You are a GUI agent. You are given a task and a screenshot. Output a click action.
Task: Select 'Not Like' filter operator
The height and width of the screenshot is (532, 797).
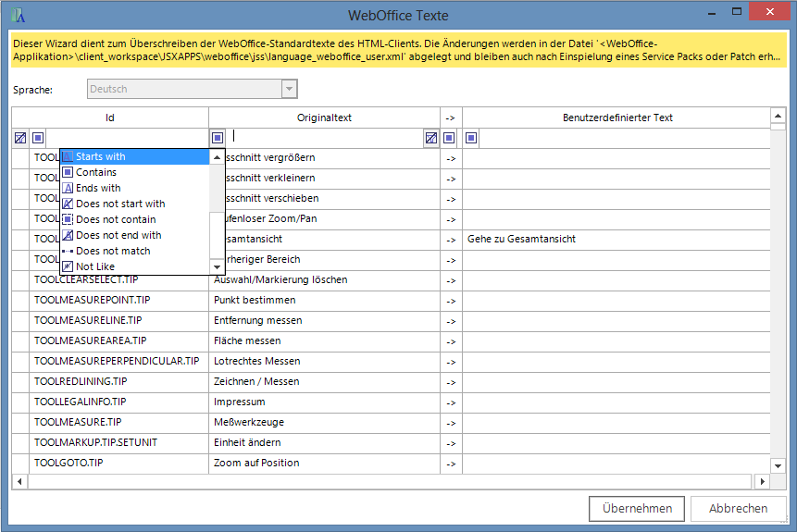pyautogui.click(x=95, y=266)
